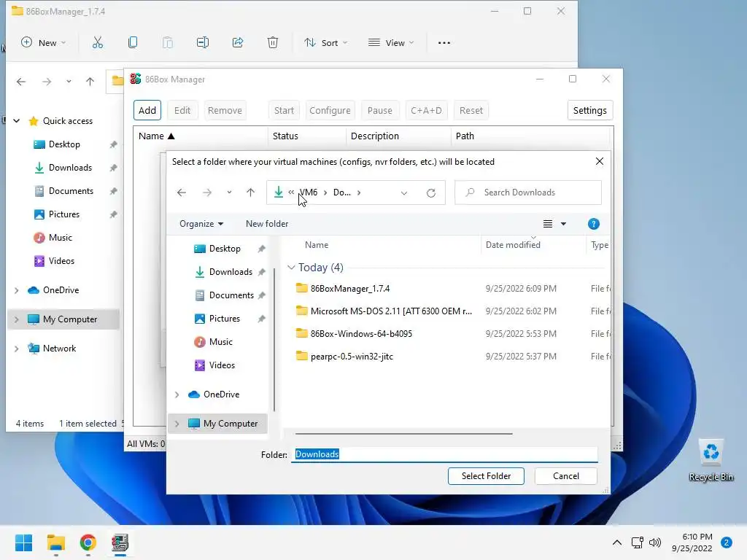
Task: Select the 86Box-Windows-64-b4095 folder
Action: coord(361,334)
